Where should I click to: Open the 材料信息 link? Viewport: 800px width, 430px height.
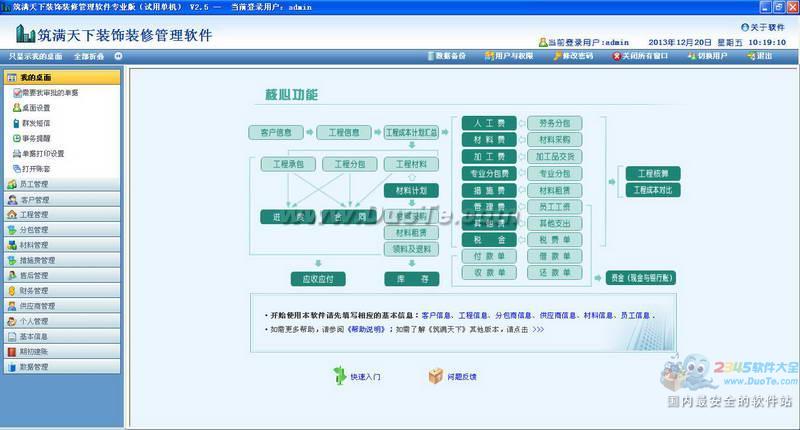[x=598, y=316]
